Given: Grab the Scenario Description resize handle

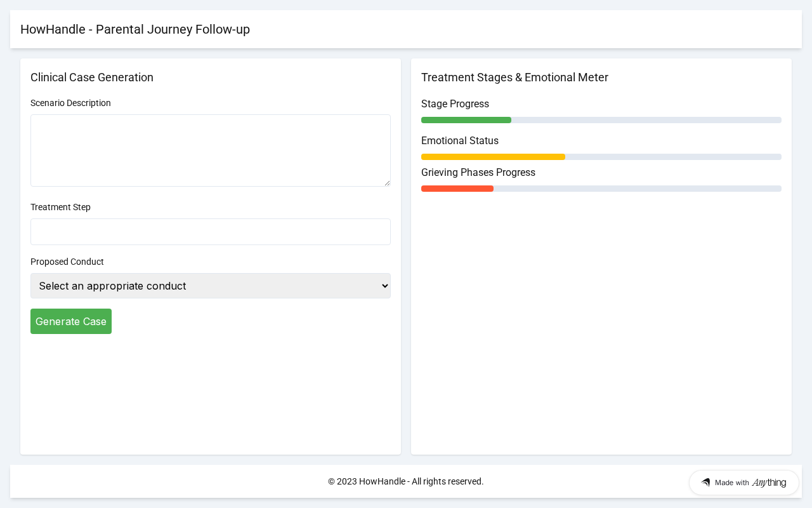Looking at the screenshot, I should (x=387, y=183).
